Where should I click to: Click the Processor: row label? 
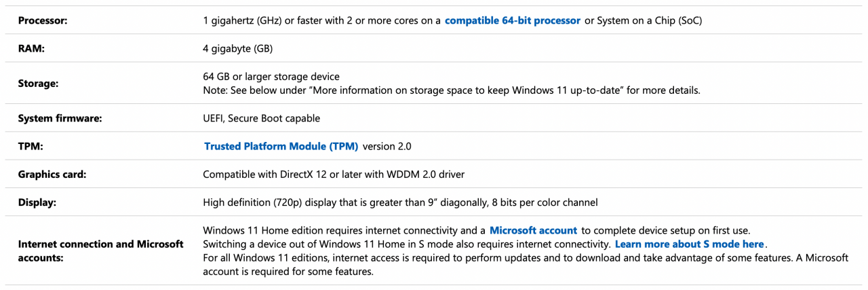tap(43, 20)
